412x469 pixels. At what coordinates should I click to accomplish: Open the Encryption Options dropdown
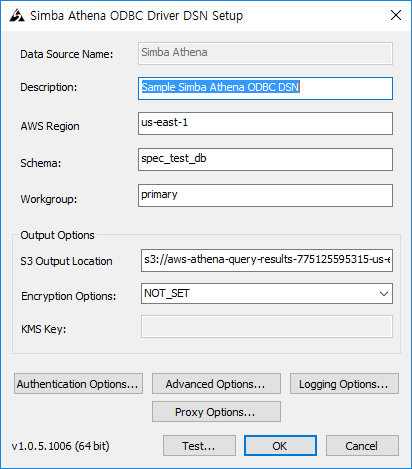(267, 294)
